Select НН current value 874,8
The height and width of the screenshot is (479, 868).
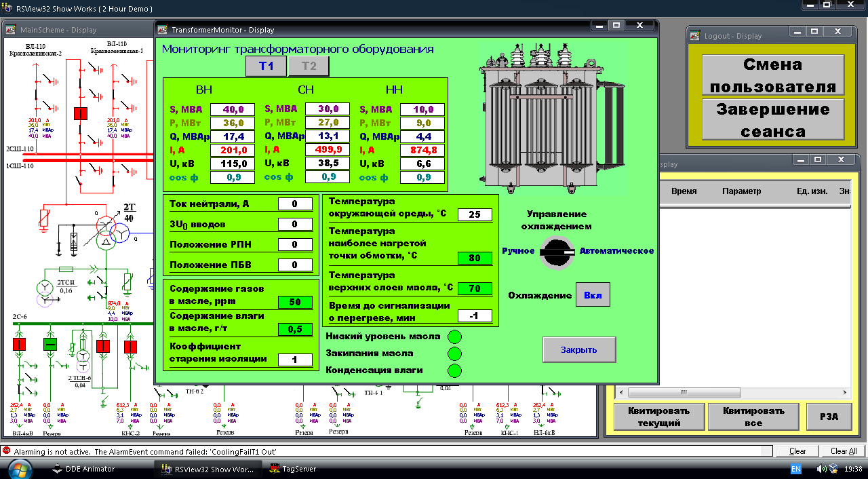(x=422, y=150)
